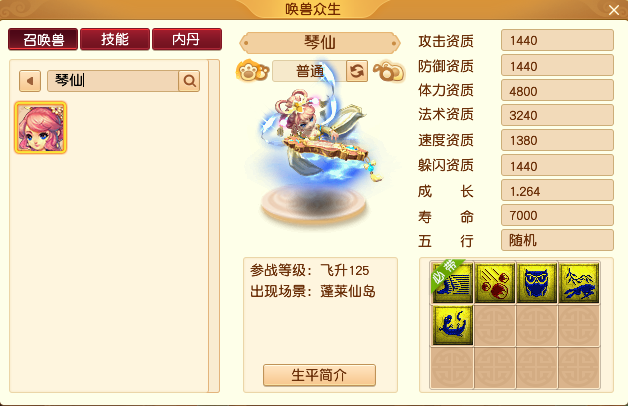
Task: Select the blue dragon skill icon
Action: tap(453, 325)
